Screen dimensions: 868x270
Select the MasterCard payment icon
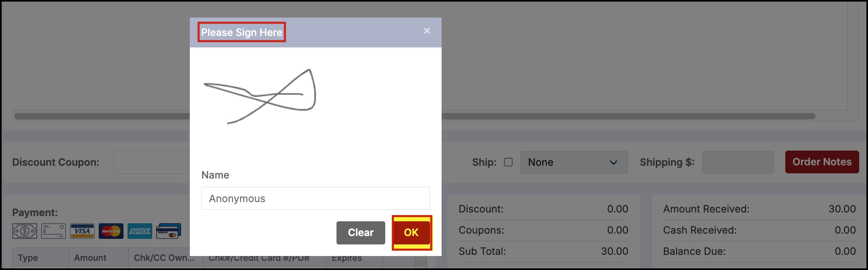111,231
